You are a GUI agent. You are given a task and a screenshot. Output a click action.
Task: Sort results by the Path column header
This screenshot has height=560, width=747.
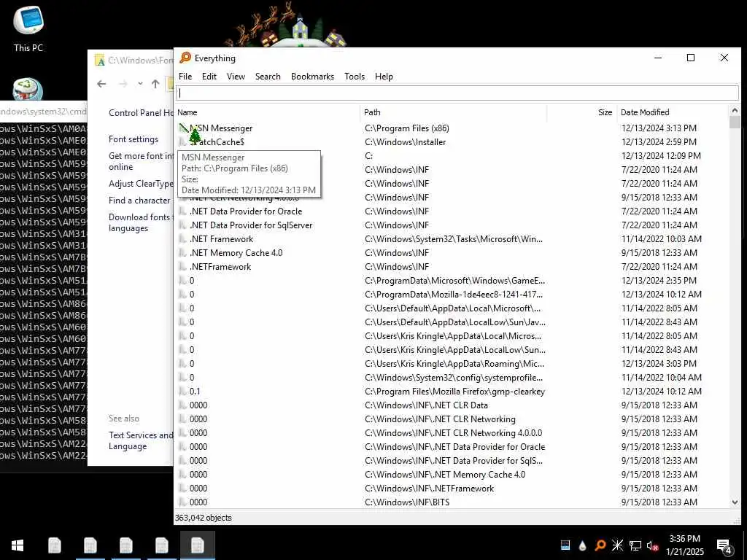(x=454, y=112)
